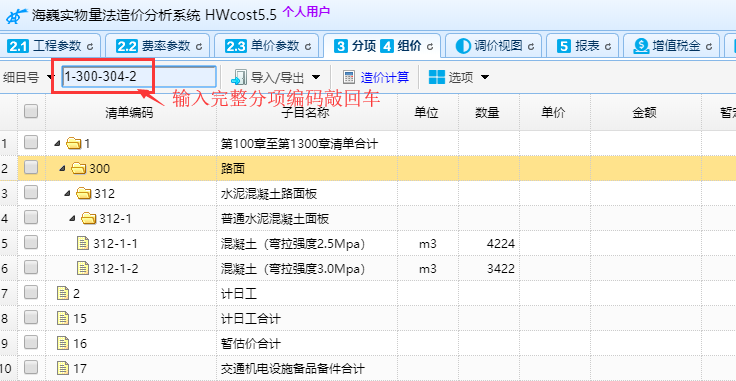Collapse the 312 tree node

[x=67, y=193]
